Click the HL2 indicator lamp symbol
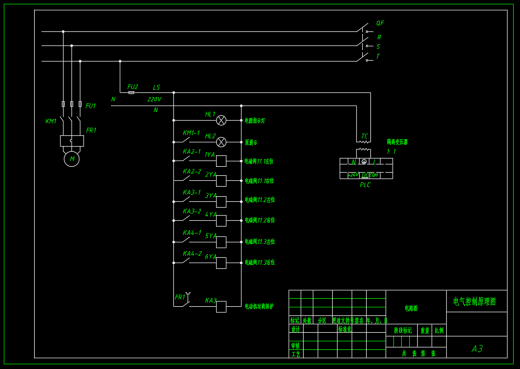Viewport: 520px width, 369px height. click(x=221, y=142)
